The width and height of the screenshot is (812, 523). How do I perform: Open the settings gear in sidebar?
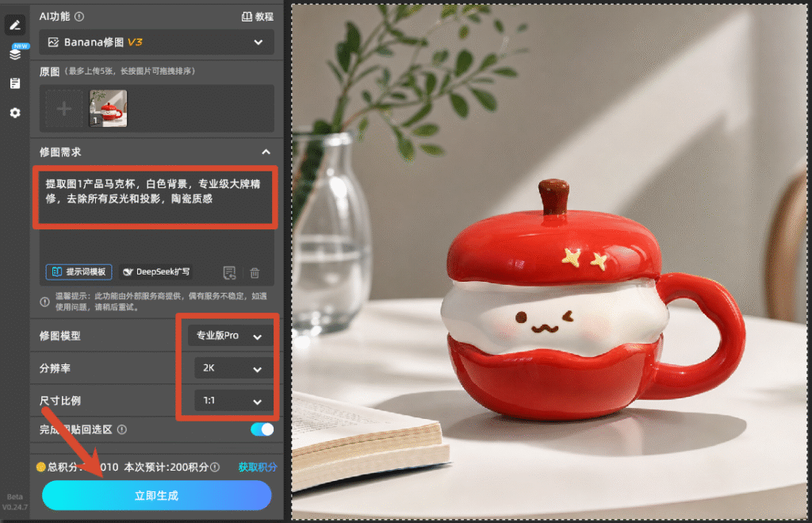pos(15,113)
